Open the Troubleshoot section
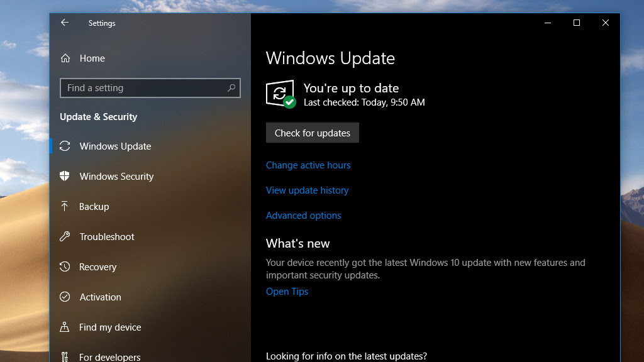This screenshot has width=644, height=362. click(x=107, y=236)
